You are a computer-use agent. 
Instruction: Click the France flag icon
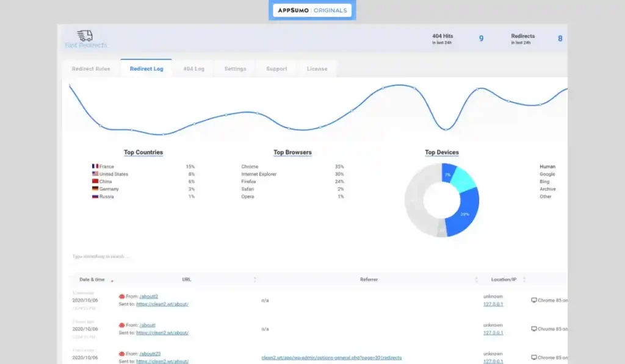95,166
